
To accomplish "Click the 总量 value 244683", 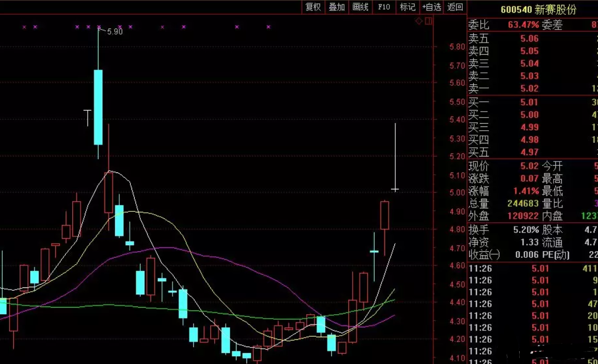I will [523, 204].
